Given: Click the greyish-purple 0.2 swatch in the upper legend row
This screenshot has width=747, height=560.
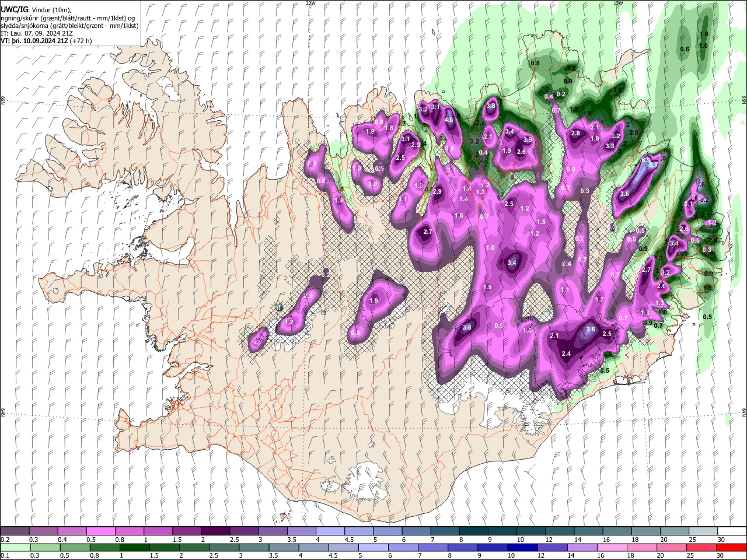Looking at the screenshot, I should point(15,531).
